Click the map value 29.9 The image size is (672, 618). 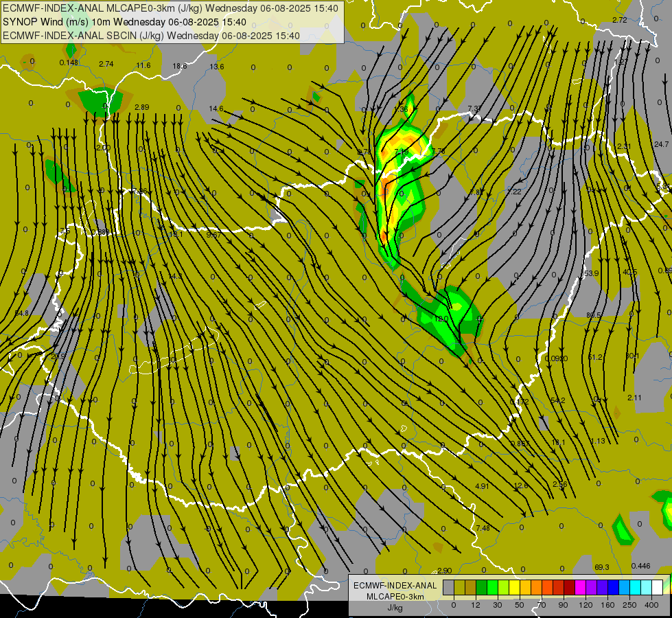[x=58, y=356]
